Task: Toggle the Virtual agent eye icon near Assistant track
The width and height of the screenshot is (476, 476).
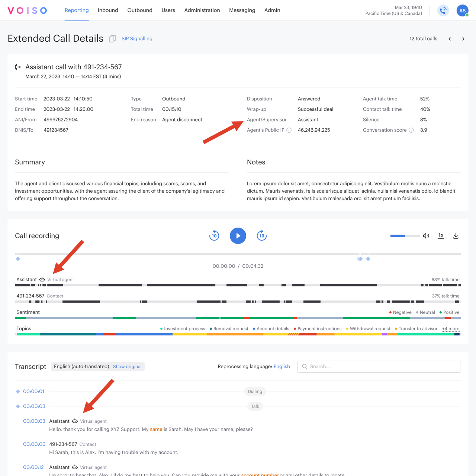Action: [42, 279]
